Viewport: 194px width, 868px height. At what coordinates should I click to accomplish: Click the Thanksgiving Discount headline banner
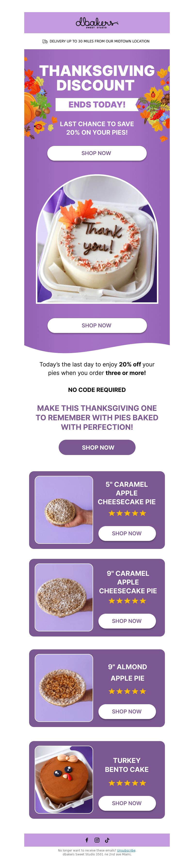click(97, 78)
